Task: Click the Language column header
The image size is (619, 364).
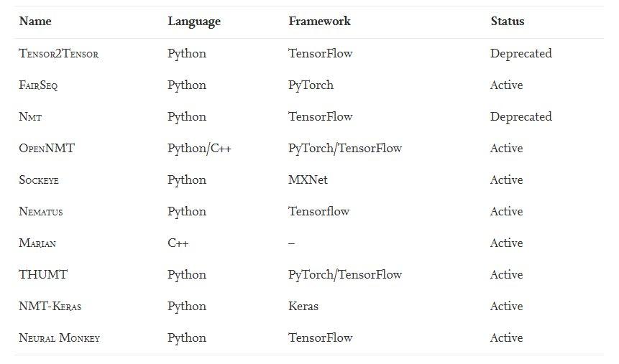Action: [x=194, y=22]
